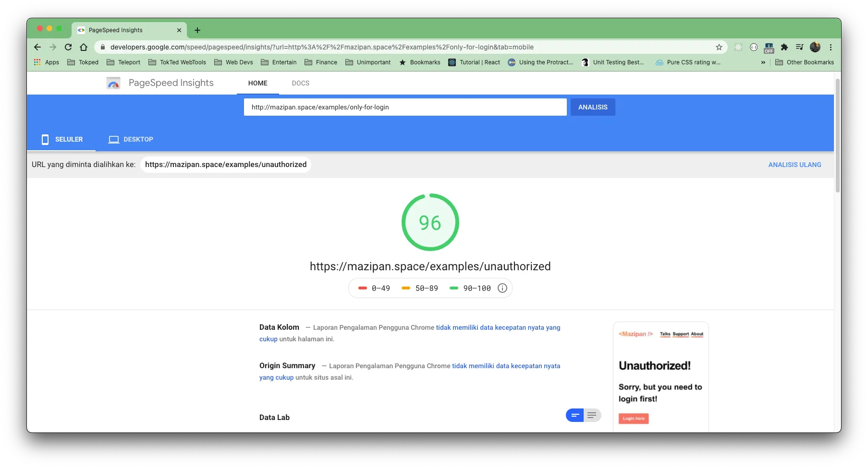Open the Chrome profile avatar
The height and width of the screenshot is (468, 868).
815,47
